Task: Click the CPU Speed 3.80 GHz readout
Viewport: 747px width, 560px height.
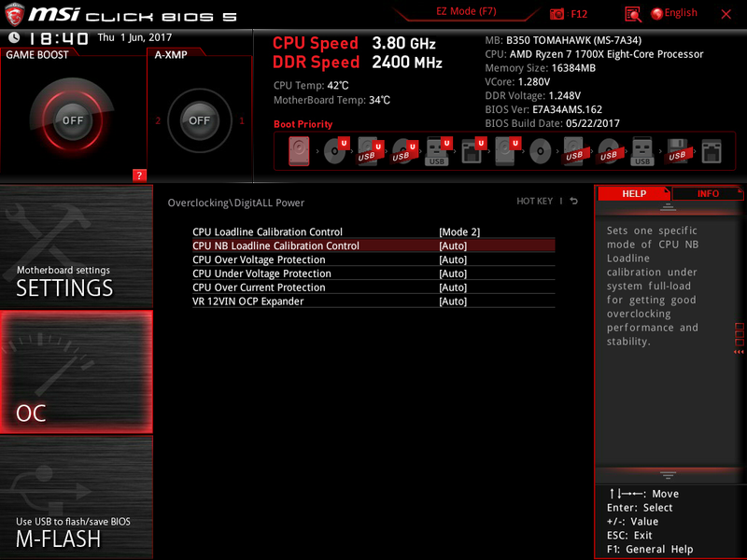Action: point(354,43)
